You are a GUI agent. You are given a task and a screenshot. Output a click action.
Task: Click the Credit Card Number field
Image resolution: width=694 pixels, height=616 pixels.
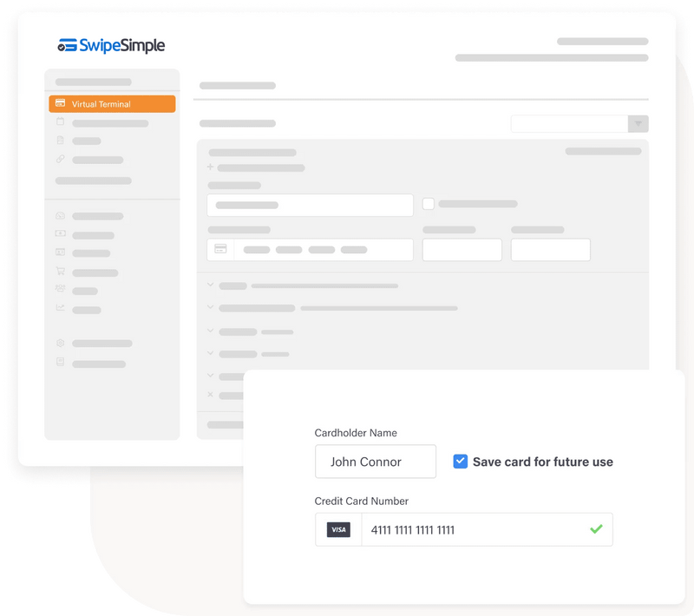click(x=464, y=530)
